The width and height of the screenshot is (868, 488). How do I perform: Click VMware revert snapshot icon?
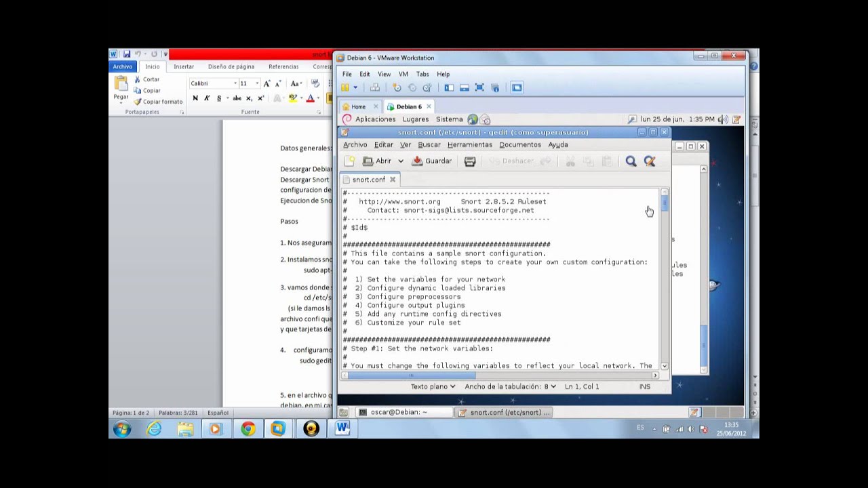tap(412, 87)
